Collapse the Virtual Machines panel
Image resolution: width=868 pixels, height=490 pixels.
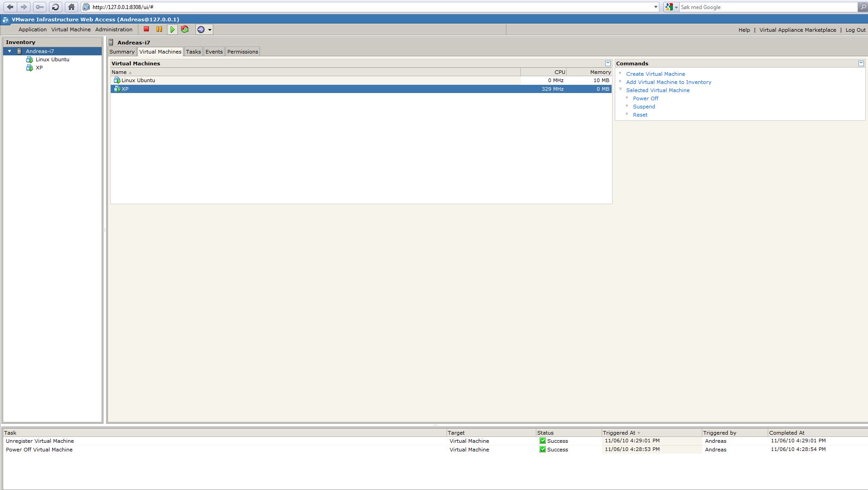click(608, 64)
